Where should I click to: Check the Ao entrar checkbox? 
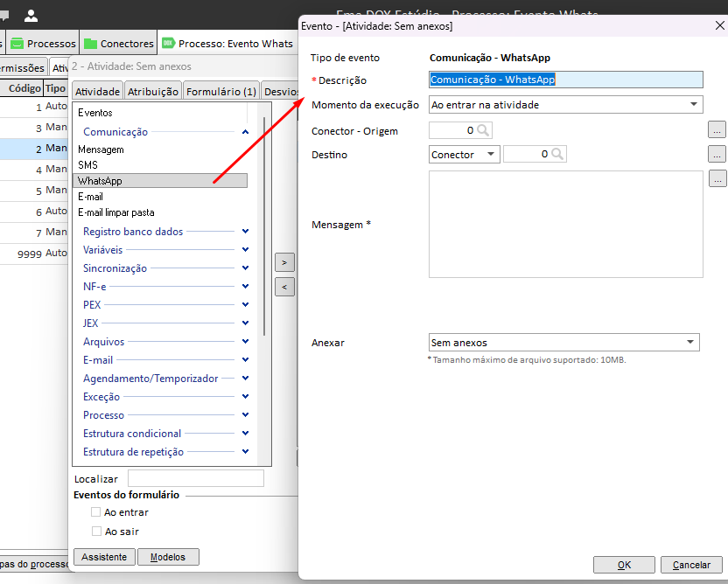pyautogui.click(x=95, y=512)
